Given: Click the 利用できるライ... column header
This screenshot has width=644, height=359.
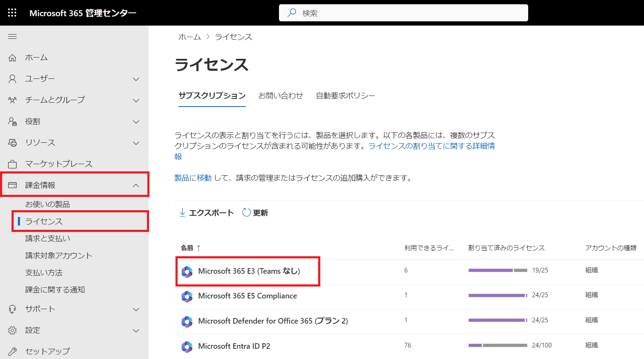Looking at the screenshot, I should click(x=429, y=248).
